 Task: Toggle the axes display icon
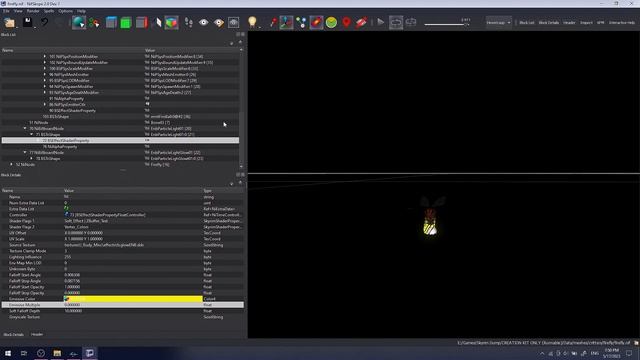tap(286, 22)
